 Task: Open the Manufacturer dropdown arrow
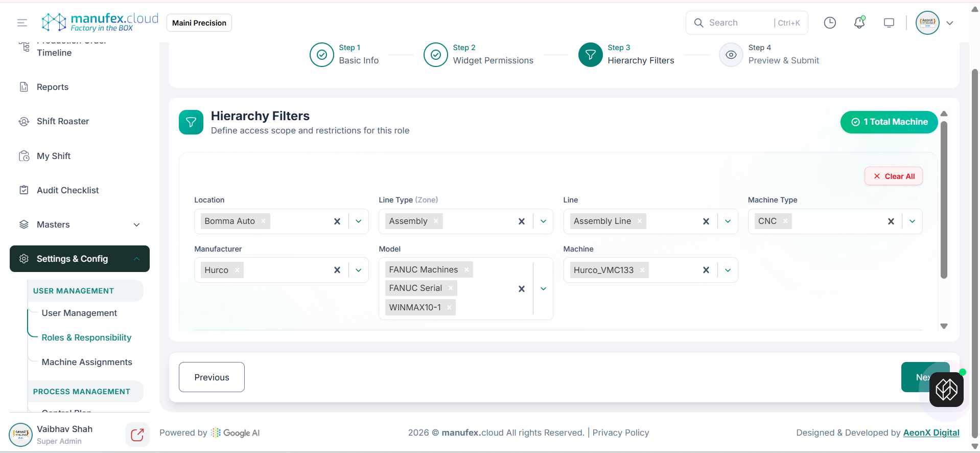359,270
